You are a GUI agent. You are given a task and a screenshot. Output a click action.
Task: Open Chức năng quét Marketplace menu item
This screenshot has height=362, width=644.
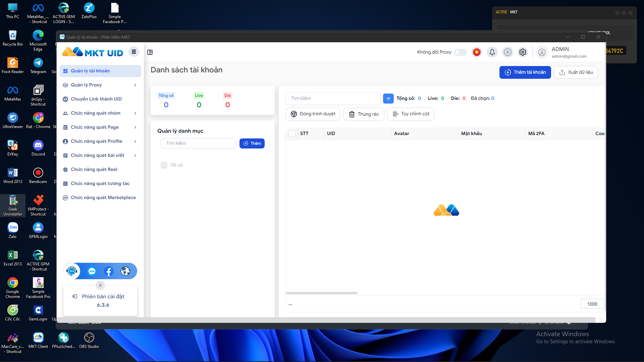[x=100, y=198]
